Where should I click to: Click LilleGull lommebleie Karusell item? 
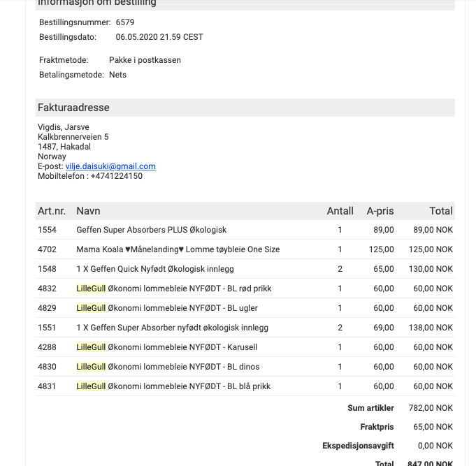pos(167,347)
